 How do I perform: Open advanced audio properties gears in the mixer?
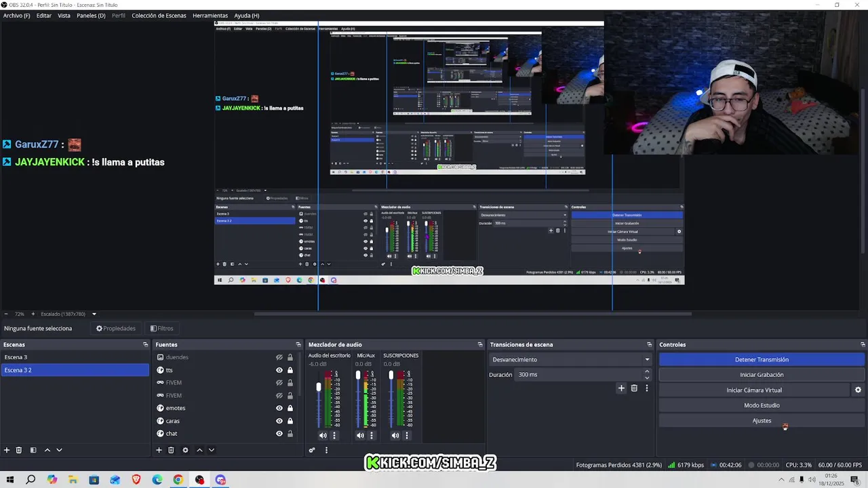312,450
